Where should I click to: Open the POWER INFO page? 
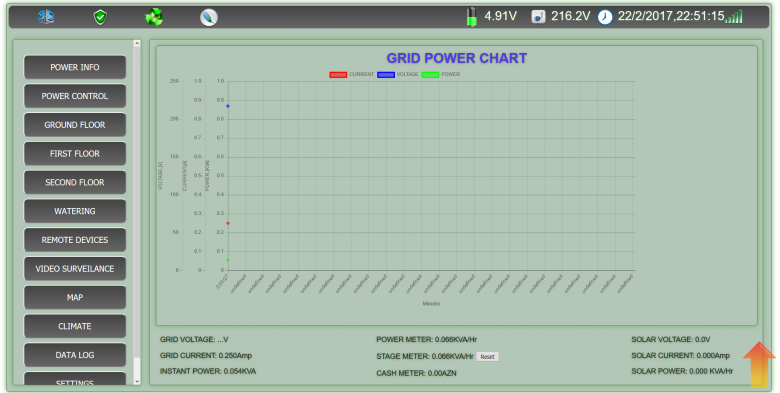[x=75, y=67]
